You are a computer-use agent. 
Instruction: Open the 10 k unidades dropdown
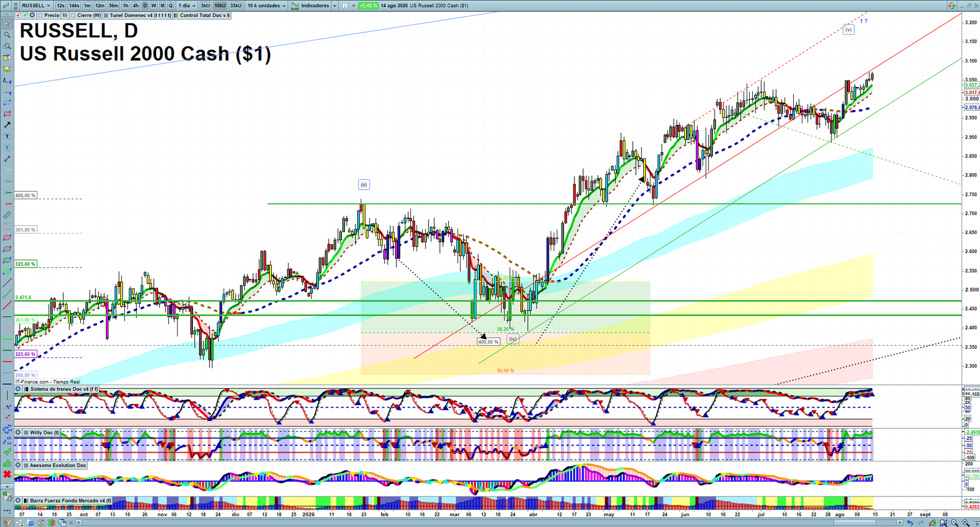coord(266,6)
